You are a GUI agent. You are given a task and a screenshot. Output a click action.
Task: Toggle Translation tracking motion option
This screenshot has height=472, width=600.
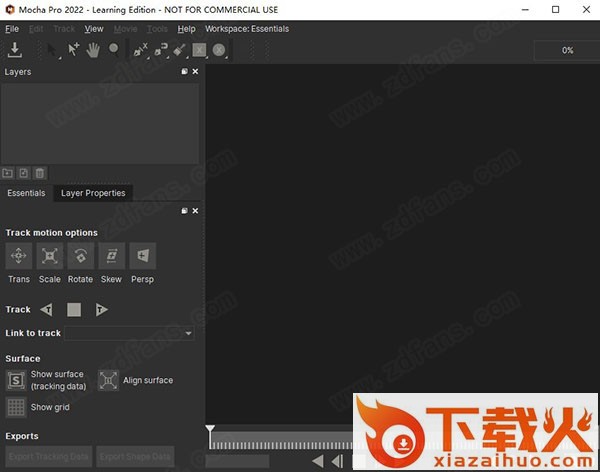[x=19, y=256]
